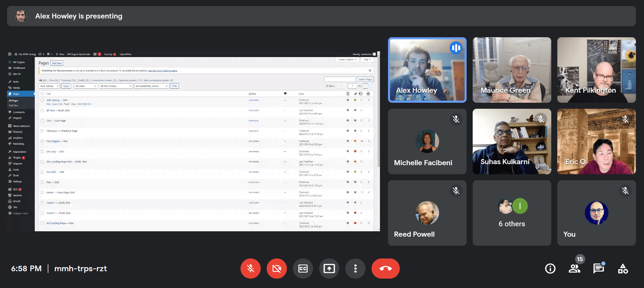Click the WordPress logo in the admin bar
The height and width of the screenshot is (288, 644).
pyautogui.click(x=10, y=54)
